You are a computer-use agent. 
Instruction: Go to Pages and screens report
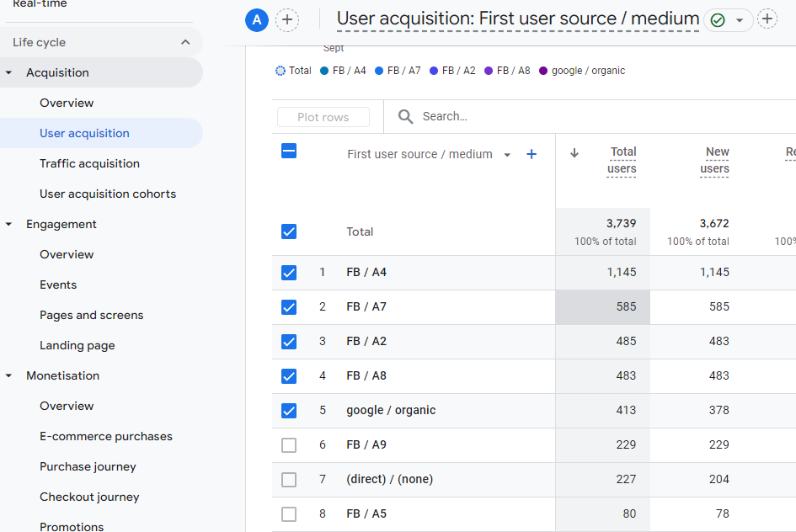91,315
